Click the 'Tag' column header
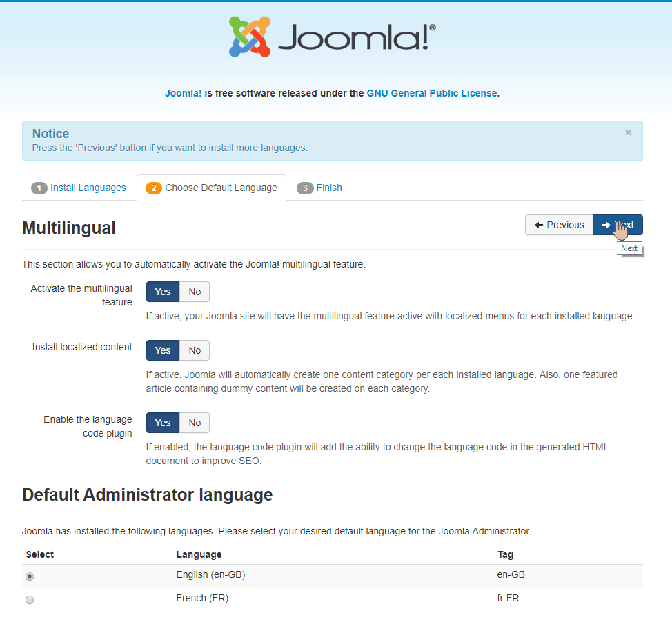Viewport: 672px width, 622px height. point(505,554)
